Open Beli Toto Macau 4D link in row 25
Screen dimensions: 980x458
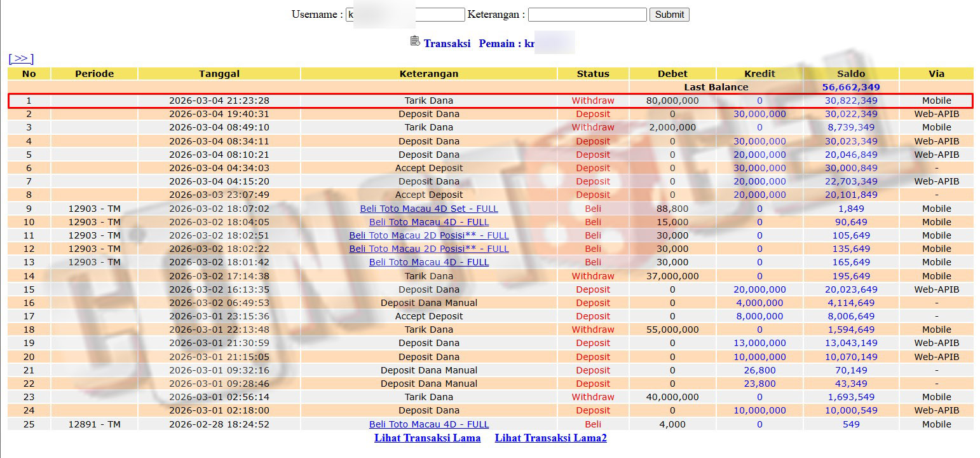click(x=428, y=424)
